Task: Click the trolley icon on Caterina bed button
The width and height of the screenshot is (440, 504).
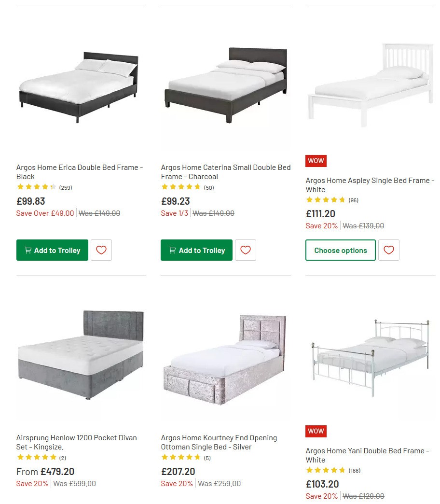Action: pos(172,250)
